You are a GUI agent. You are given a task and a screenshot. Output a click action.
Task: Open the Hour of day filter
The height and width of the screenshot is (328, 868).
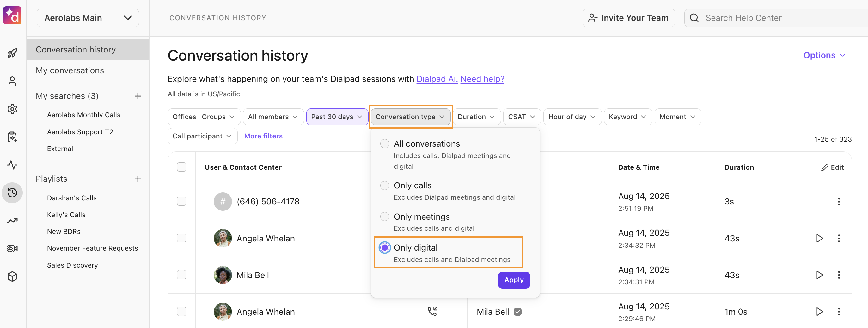(572, 117)
